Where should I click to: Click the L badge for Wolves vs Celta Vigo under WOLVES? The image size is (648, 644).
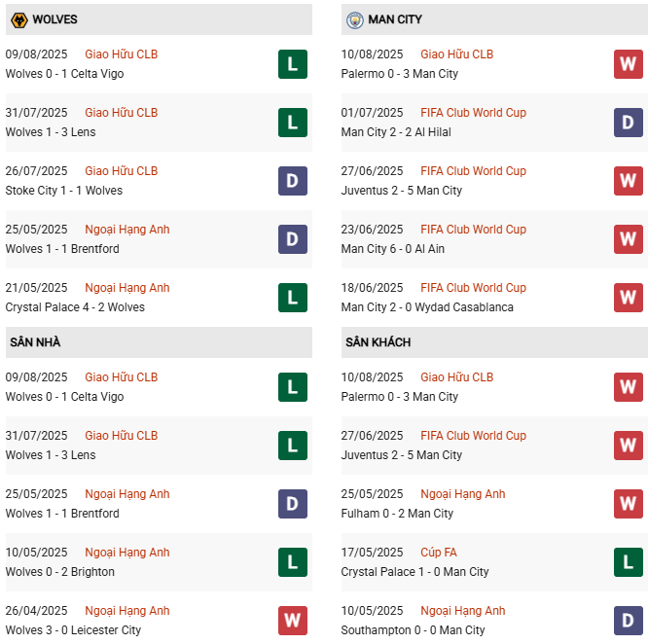pos(292,64)
